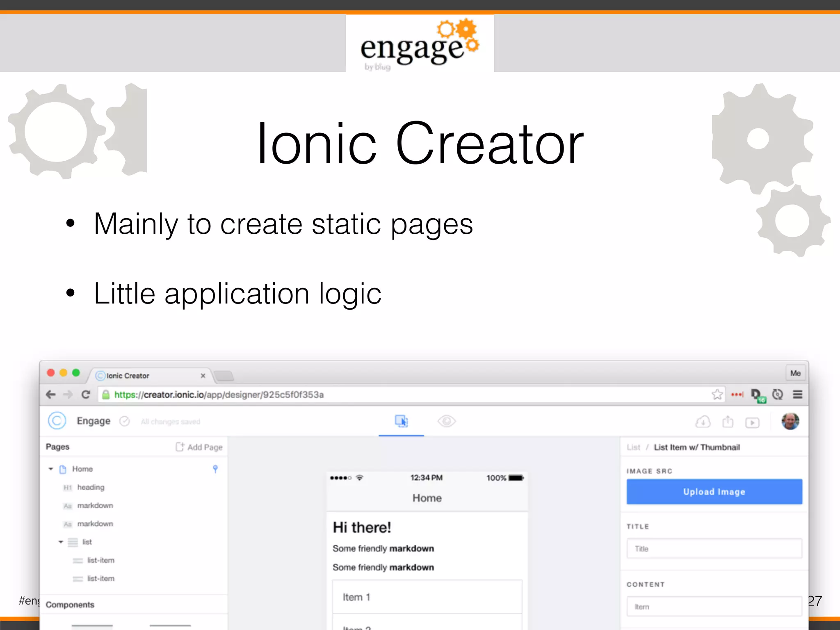Open the D extension with badge
This screenshot has width=840, height=630.
(x=758, y=395)
